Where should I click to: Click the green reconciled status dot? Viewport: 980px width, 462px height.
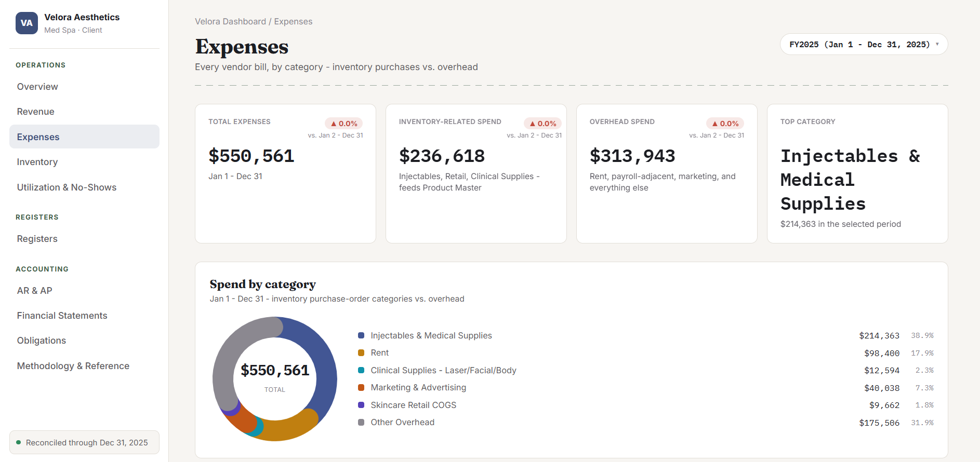[x=19, y=443]
